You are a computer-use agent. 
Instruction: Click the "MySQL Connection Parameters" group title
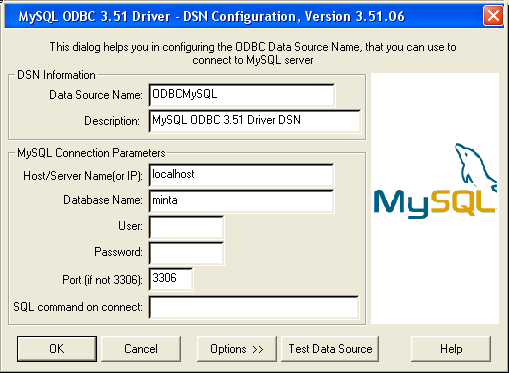(91, 153)
